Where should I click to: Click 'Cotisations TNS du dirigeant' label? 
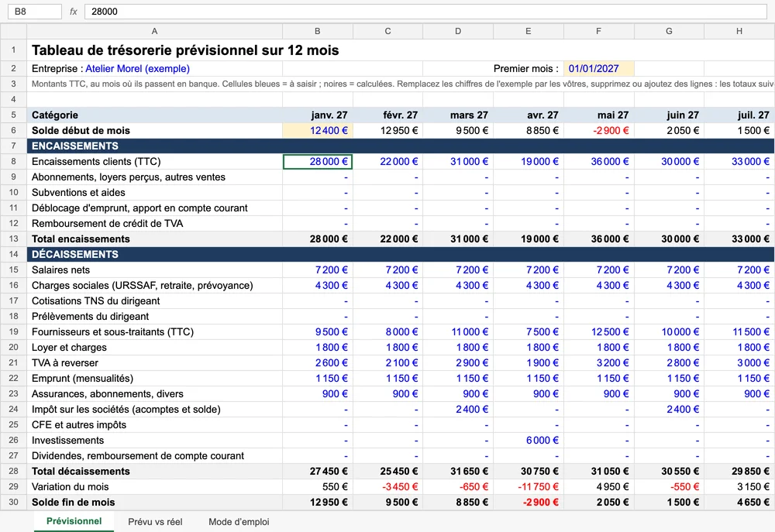click(x=96, y=300)
